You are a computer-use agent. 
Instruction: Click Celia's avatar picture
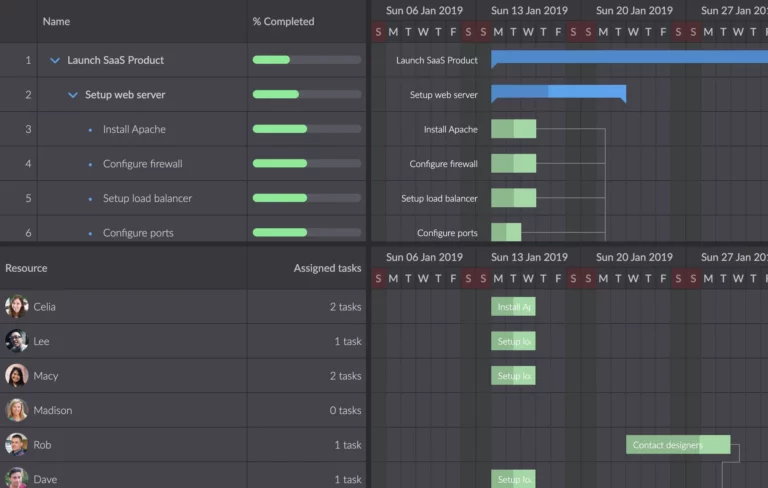click(x=17, y=307)
